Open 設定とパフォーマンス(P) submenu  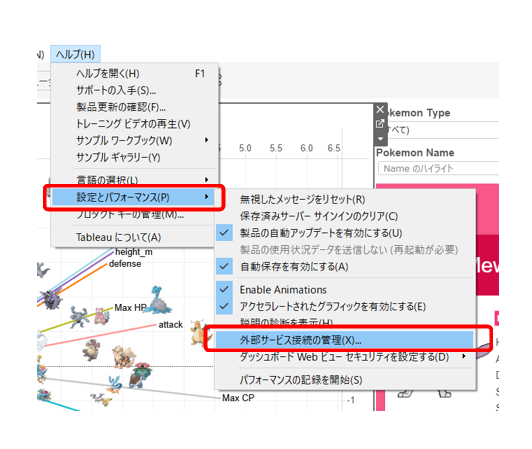click(134, 197)
